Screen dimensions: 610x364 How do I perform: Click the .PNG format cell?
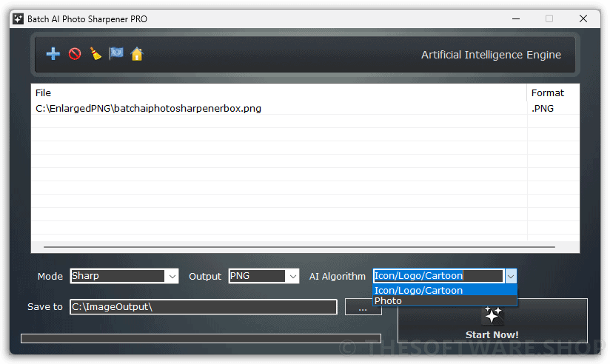coord(553,109)
